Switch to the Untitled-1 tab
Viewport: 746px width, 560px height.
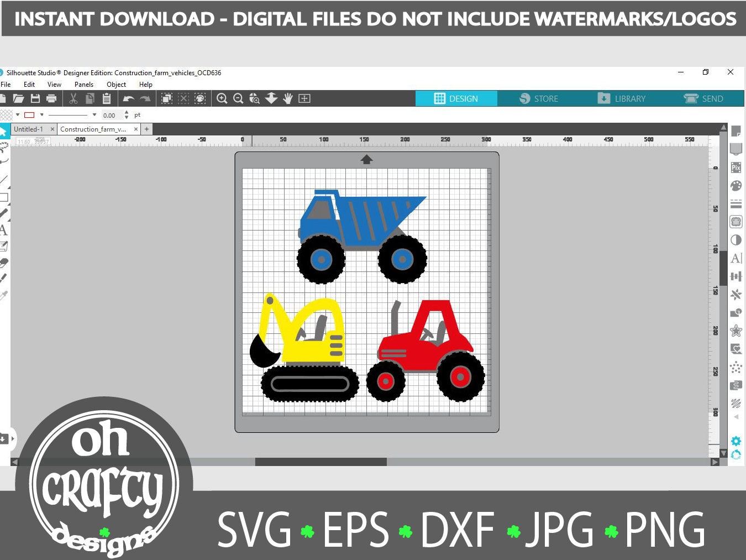(29, 129)
